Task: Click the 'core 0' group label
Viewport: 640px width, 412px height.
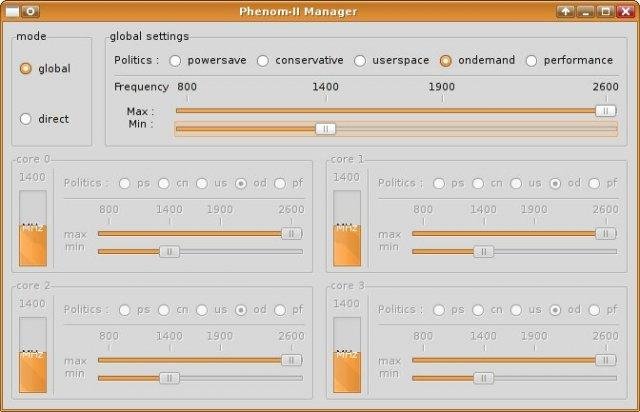Action: pyautogui.click(x=33, y=159)
